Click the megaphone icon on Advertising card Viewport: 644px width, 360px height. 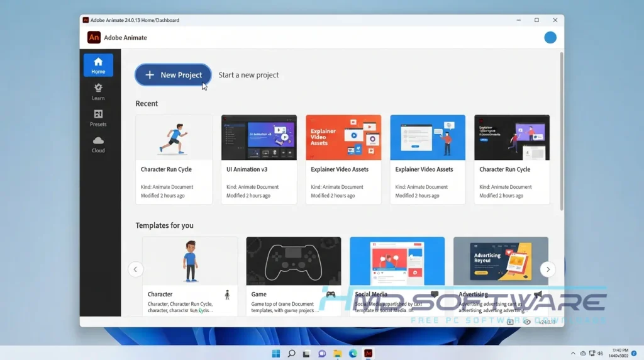(x=538, y=295)
